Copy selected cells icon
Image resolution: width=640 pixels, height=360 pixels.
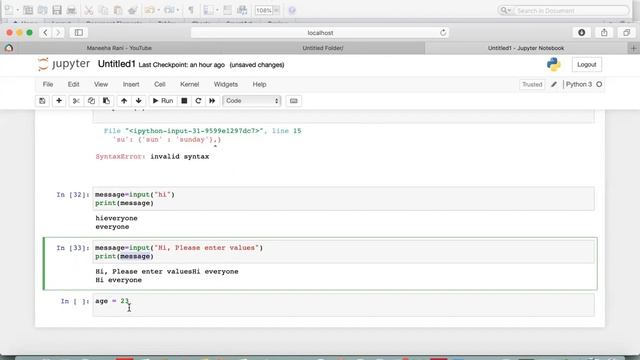[x=91, y=101]
